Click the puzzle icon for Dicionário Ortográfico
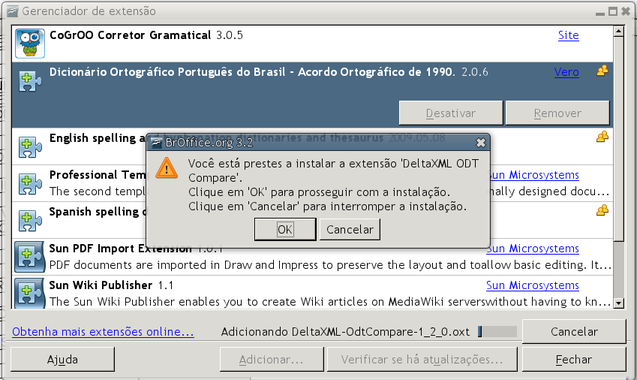The width and height of the screenshot is (637, 380). (x=30, y=80)
